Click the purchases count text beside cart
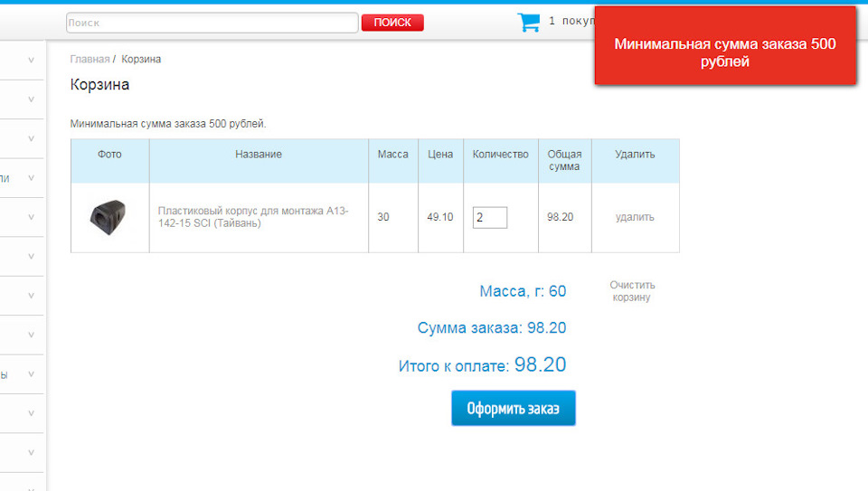The image size is (868, 491). click(x=570, y=22)
